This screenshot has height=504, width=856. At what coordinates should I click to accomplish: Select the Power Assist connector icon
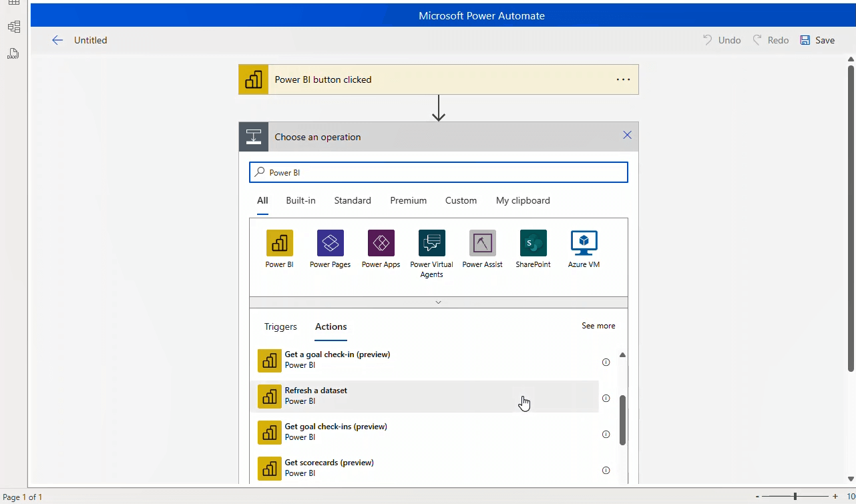[482, 243]
